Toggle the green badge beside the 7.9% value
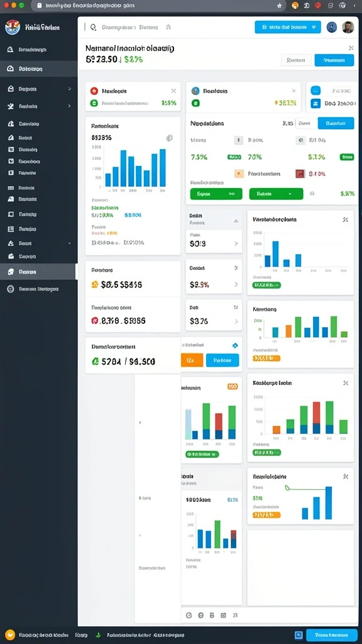This screenshot has width=362, height=644. point(234,157)
